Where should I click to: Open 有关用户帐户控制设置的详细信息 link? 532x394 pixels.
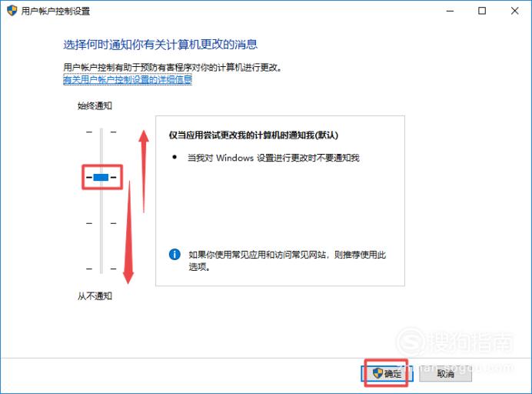tap(128, 79)
